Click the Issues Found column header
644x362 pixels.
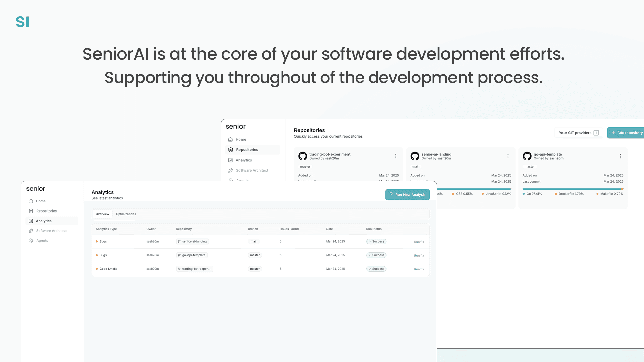289,229
